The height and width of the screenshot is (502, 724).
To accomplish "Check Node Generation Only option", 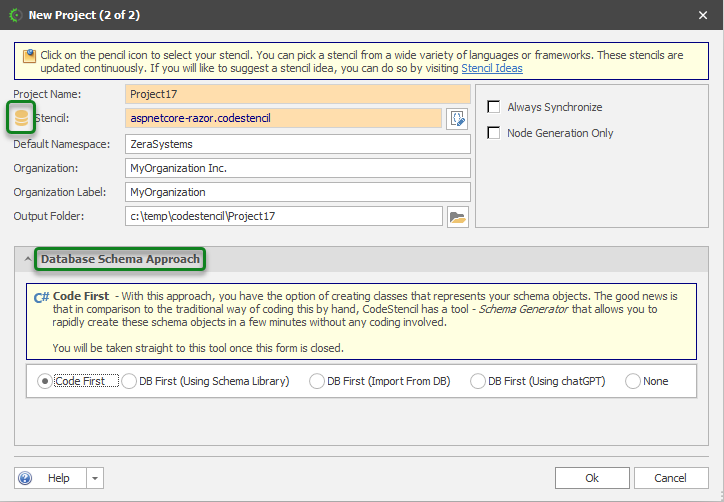I will (x=494, y=133).
